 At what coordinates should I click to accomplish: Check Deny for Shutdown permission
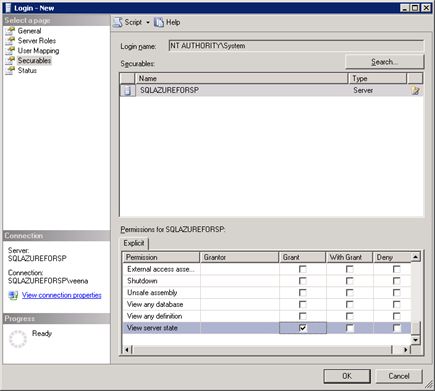coord(397,281)
